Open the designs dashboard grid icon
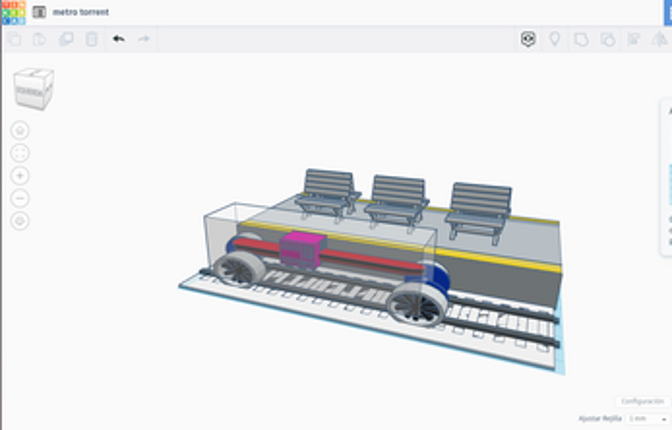The image size is (672, 430). 39,12
